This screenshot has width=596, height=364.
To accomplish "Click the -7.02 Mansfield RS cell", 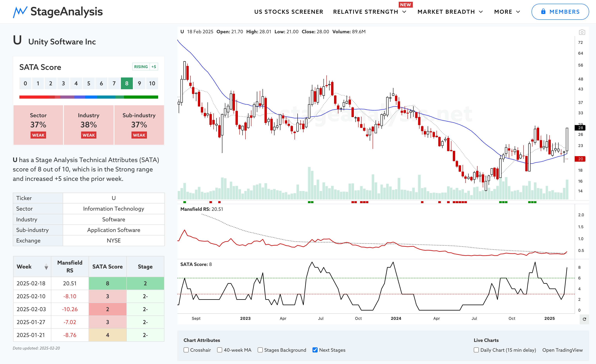I will coord(70,322).
